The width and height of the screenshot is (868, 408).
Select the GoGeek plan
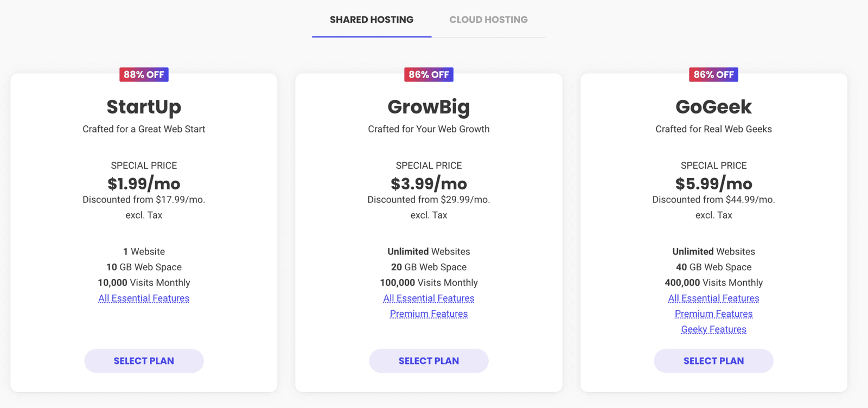point(713,361)
